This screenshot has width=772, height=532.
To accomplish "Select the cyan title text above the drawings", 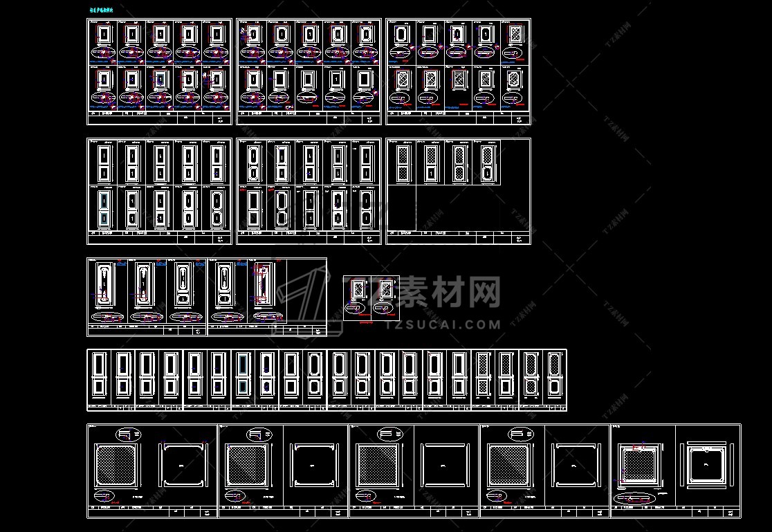I will 101,10.
